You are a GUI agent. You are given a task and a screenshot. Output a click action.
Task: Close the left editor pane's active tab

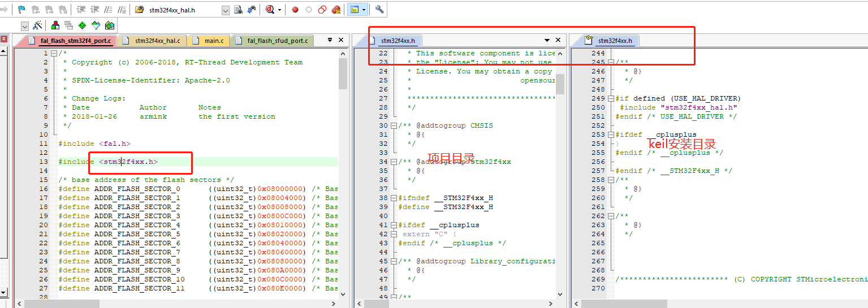[341, 41]
